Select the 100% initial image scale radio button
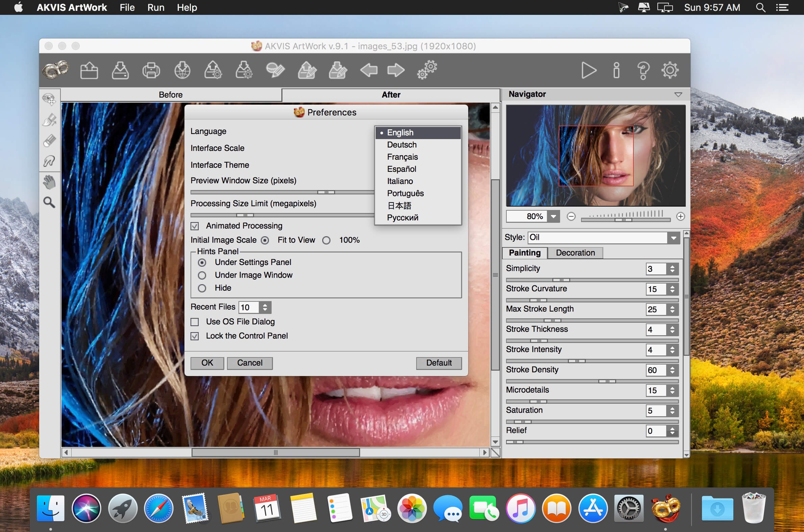Image resolution: width=804 pixels, height=532 pixels. click(x=326, y=240)
